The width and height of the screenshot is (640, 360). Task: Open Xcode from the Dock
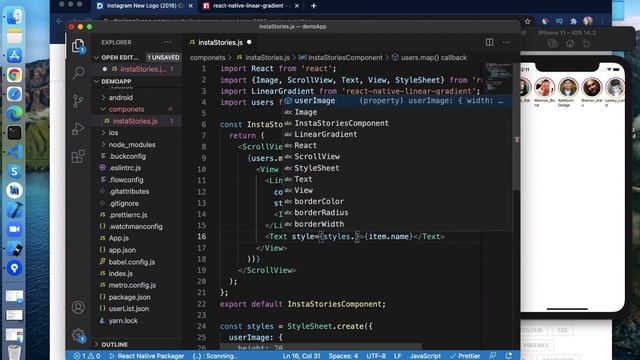tap(14, 210)
